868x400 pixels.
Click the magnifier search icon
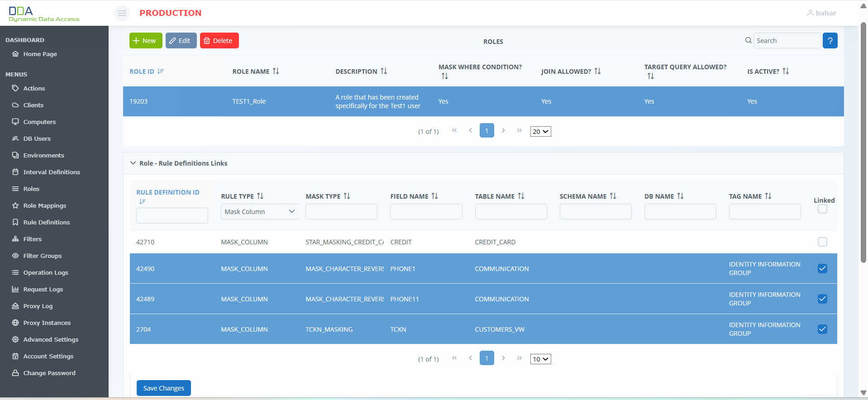pyautogui.click(x=749, y=40)
